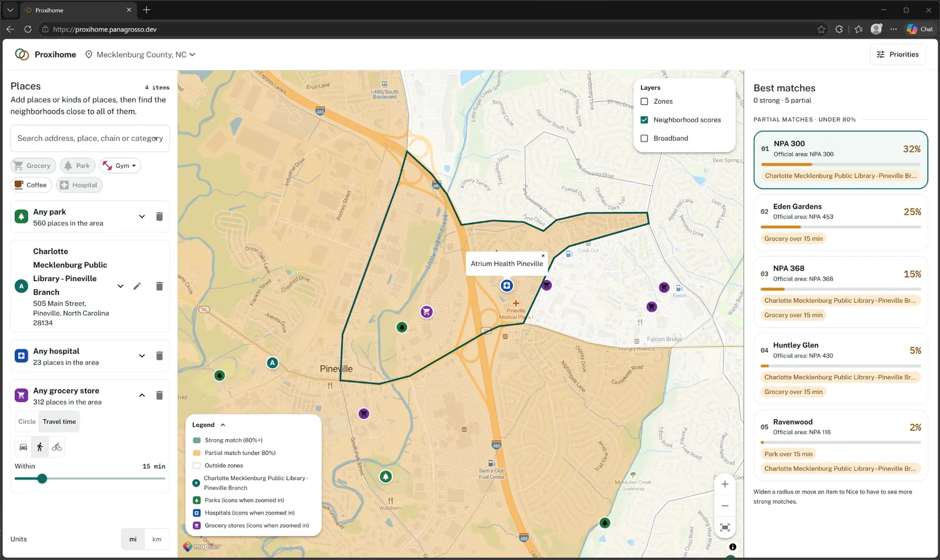Reload the page in browser
Viewport: 940px width, 560px height.
(x=28, y=29)
